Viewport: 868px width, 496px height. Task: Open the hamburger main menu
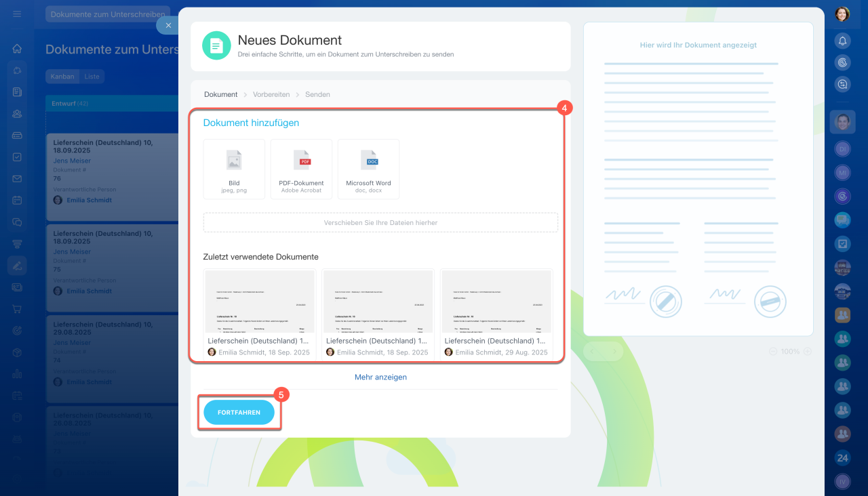click(x=17, y=14)
